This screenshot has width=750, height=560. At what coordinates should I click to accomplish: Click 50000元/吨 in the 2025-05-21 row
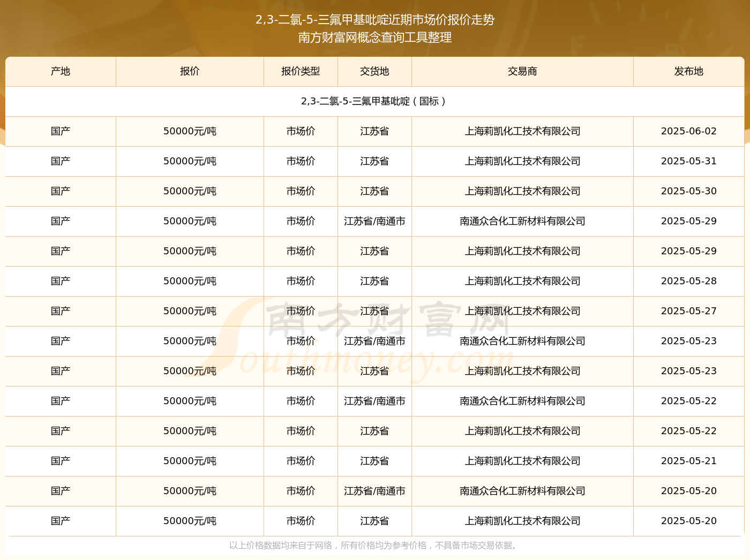pyautogui.click(x=190, y=461)
